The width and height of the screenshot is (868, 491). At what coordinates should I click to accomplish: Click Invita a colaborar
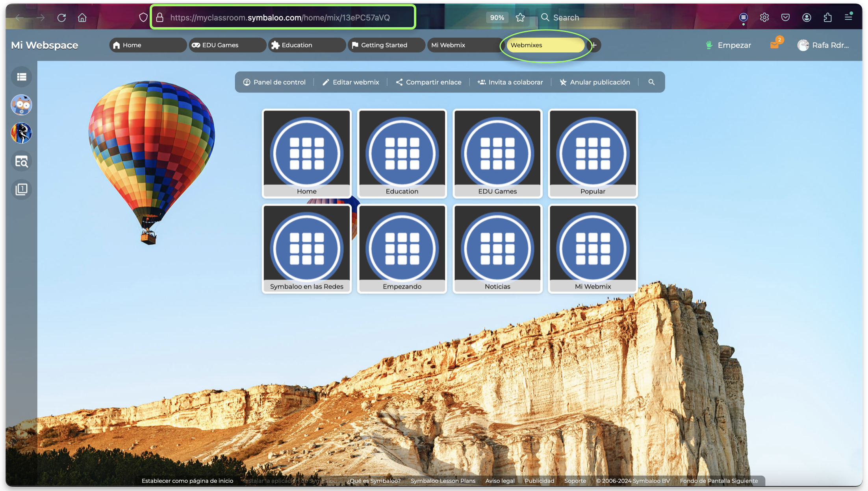coord(510,82)
